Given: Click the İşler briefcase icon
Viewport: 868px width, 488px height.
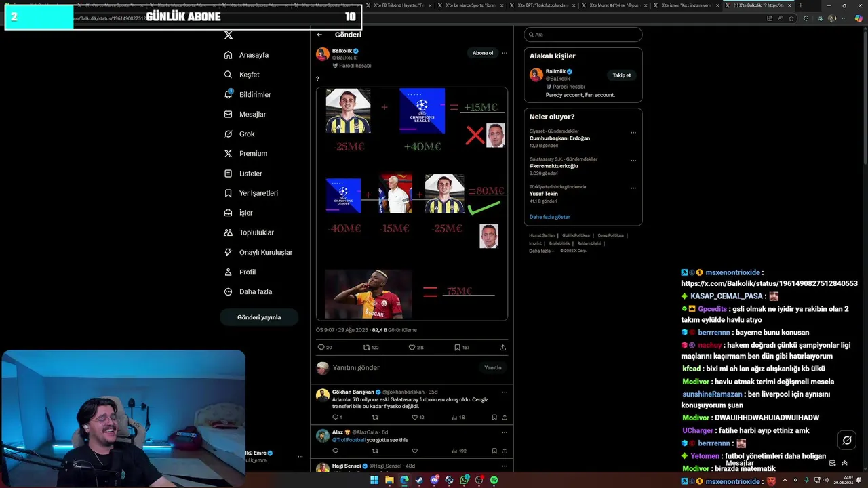Looking at the screenshot, I should coord(229,213).
